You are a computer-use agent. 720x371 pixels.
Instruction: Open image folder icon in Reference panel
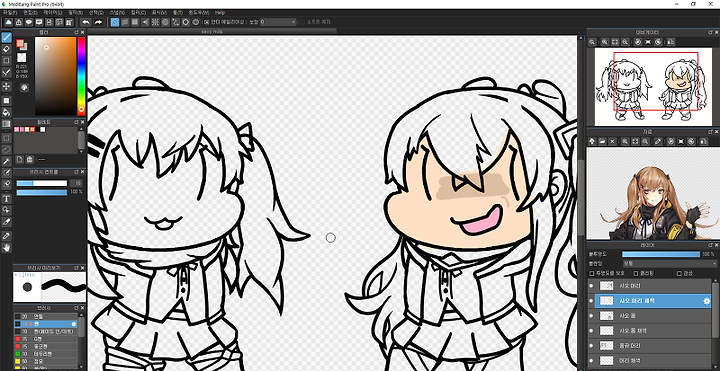pyautogui.click(x=602, y=141)
